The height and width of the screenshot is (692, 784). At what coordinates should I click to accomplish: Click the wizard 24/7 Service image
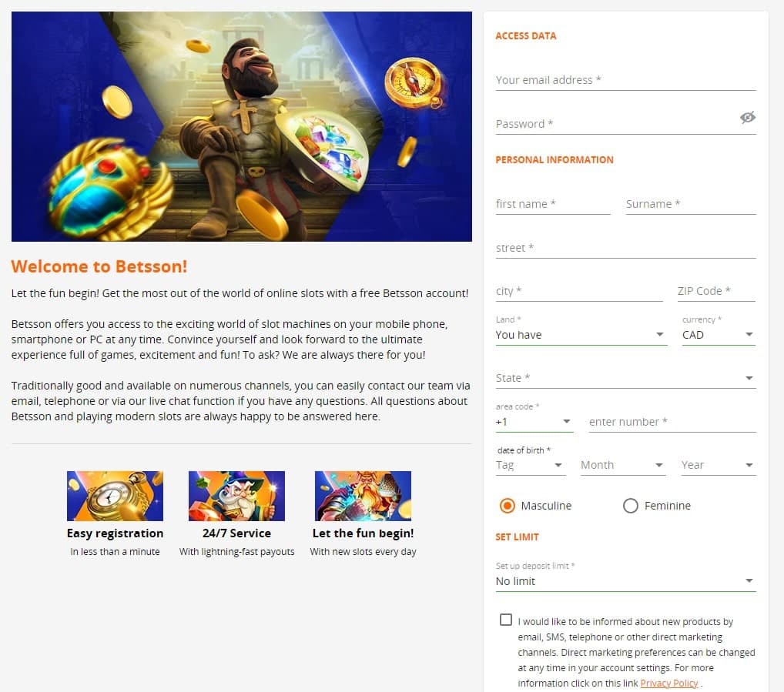pyautogui.click(x=236, y=496)
